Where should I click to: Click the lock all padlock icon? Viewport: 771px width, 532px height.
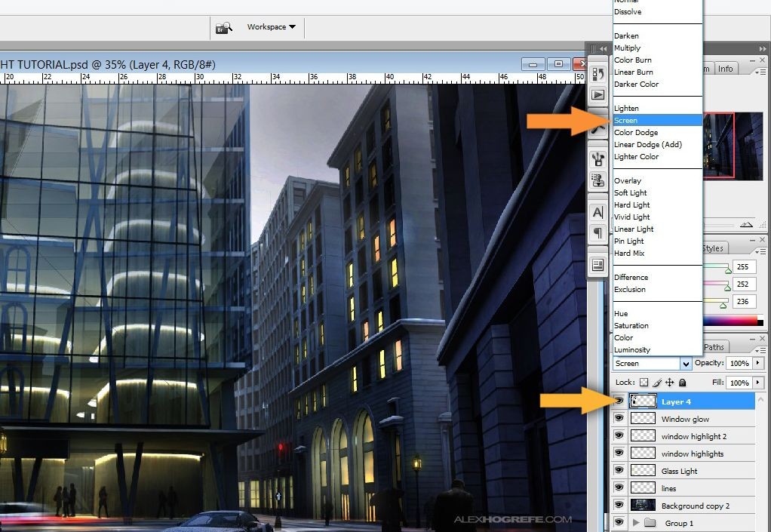[683, 383]
